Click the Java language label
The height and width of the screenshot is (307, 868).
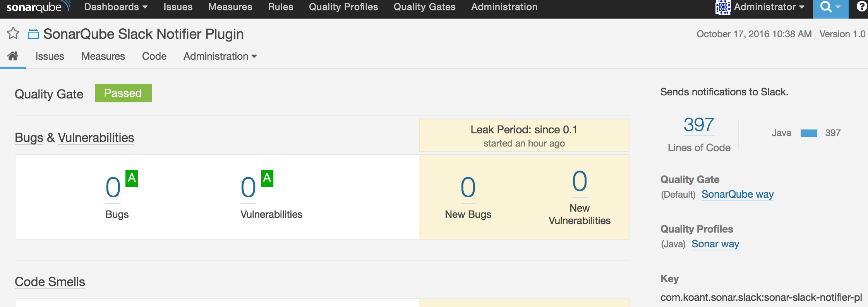(x=781, y=133)
